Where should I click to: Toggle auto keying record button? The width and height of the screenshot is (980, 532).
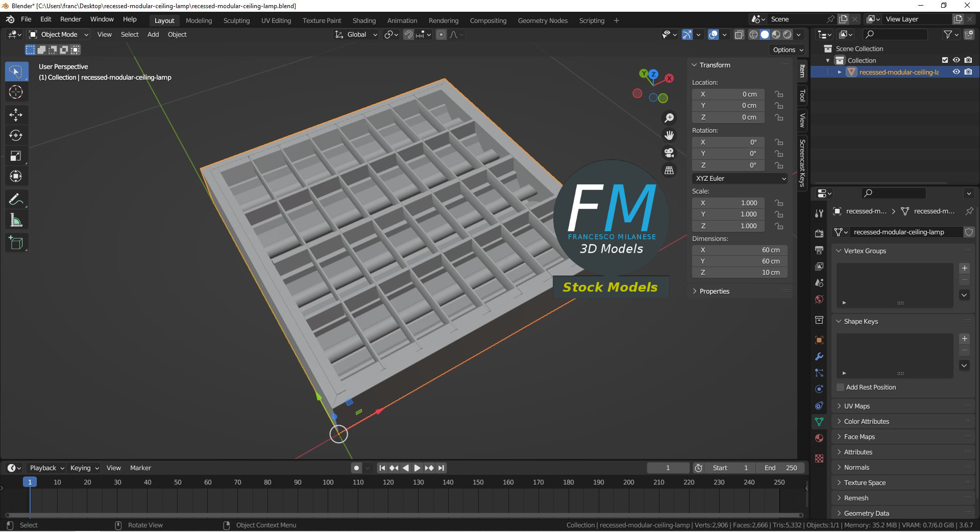[356, 468]
